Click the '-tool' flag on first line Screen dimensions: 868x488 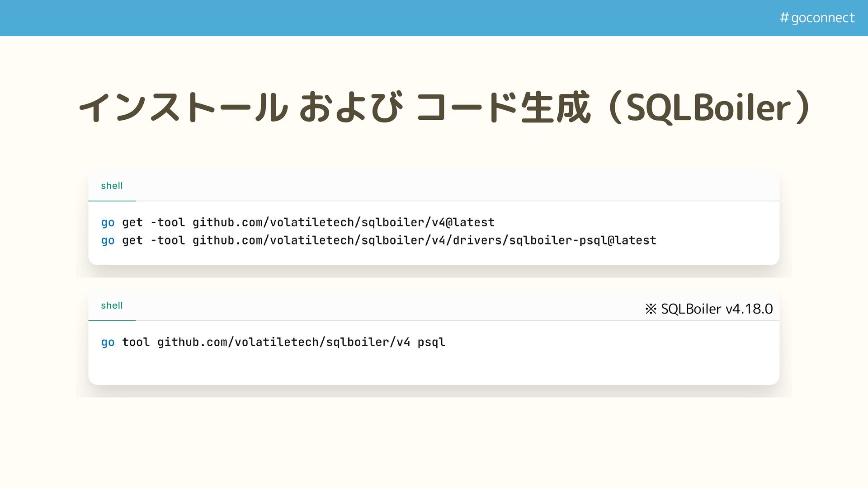[x=167, y=222]
